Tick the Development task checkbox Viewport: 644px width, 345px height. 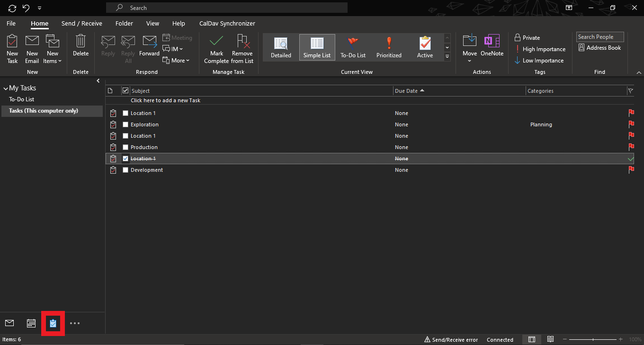point(125,170)
